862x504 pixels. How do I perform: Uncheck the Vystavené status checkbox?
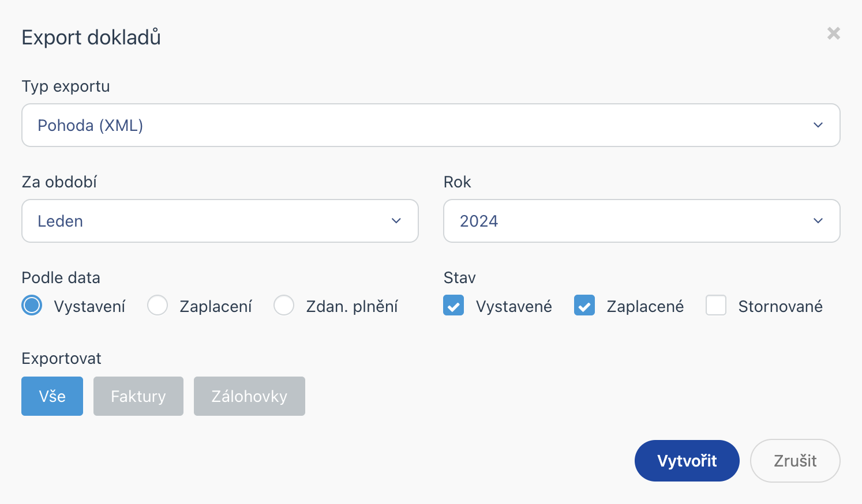pos(454,305)
